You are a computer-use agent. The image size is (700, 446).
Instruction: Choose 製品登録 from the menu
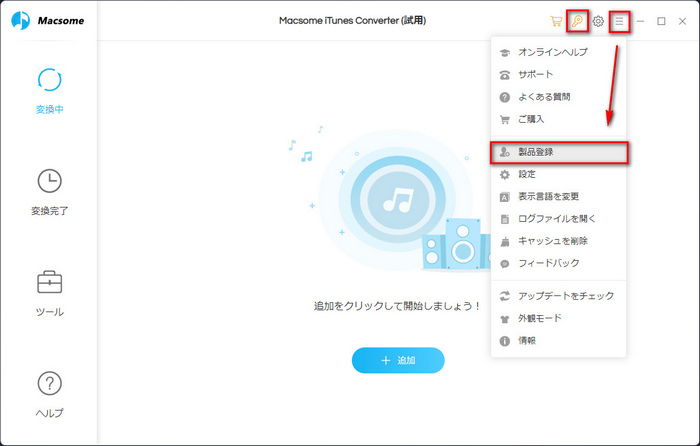click(559, 152)
